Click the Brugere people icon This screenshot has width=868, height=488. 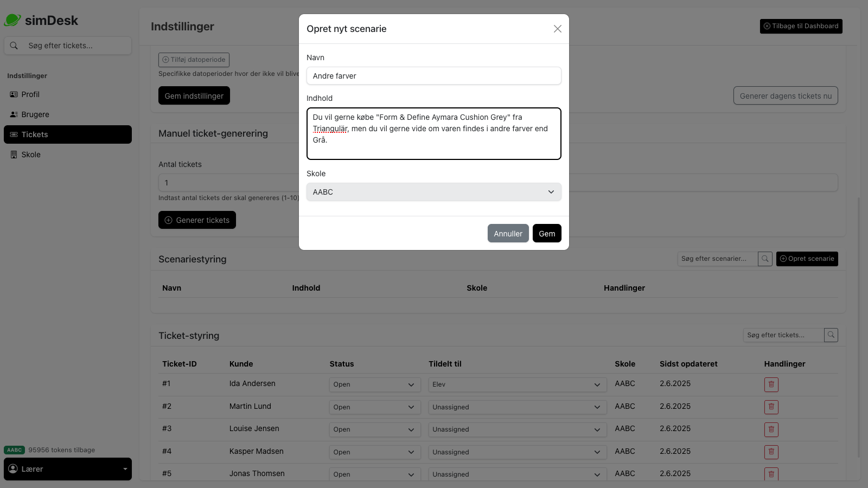pos(13,114)
